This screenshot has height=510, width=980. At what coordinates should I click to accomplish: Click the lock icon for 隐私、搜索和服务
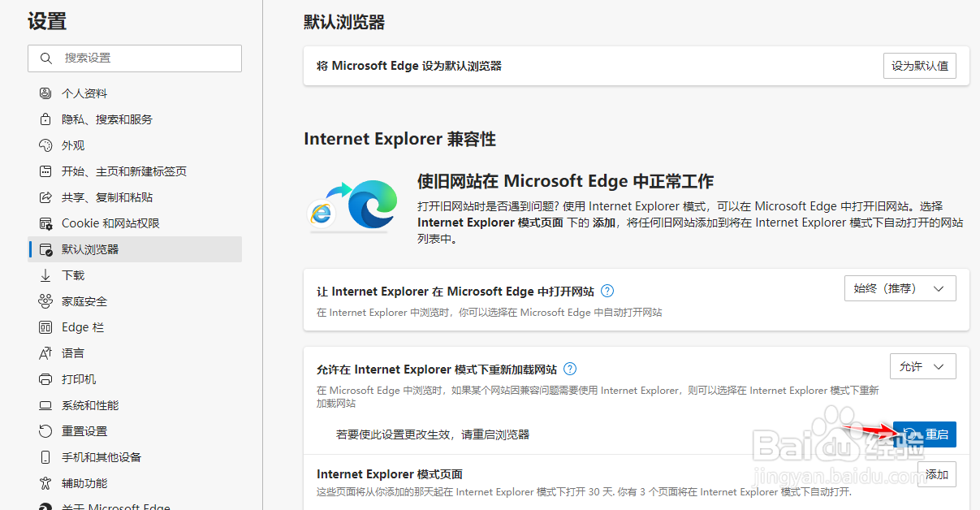[x=45, y=119]
